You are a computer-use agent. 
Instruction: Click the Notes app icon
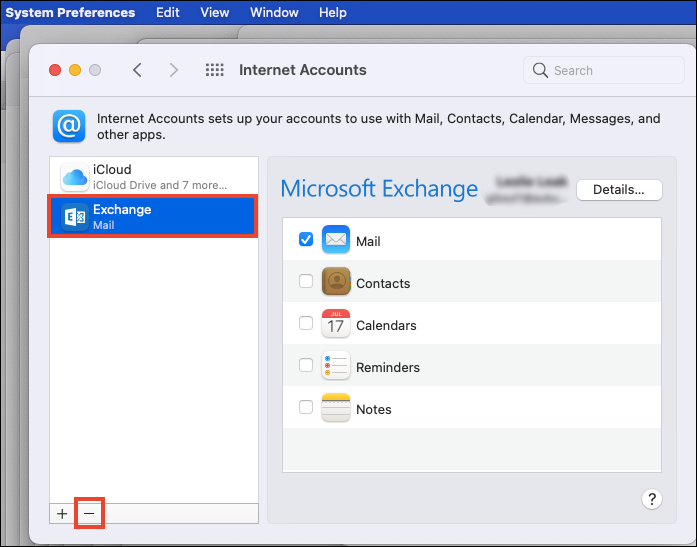tap(336, 408)
